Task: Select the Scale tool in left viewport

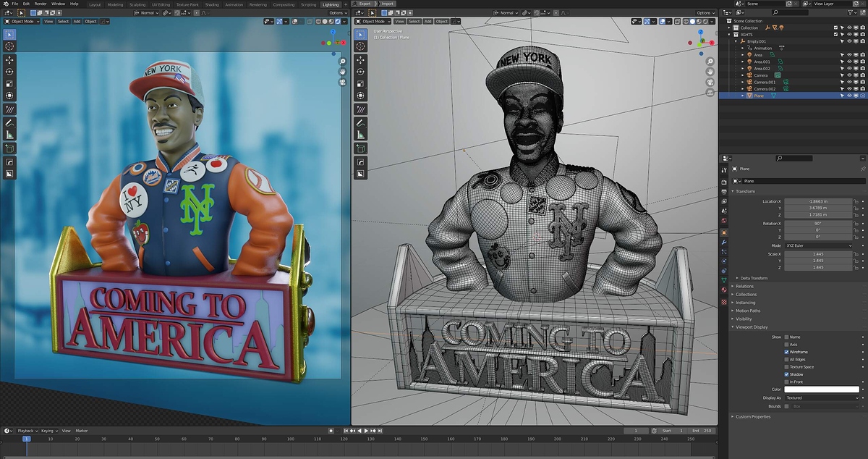Action: [9, 84]
